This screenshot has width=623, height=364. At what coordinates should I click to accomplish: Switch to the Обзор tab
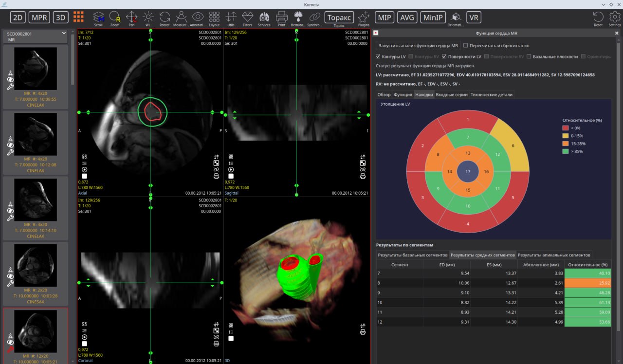pos(384,94)
